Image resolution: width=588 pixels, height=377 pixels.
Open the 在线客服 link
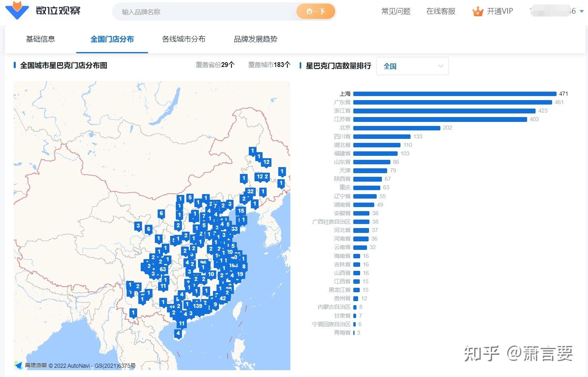coord(441,11)
